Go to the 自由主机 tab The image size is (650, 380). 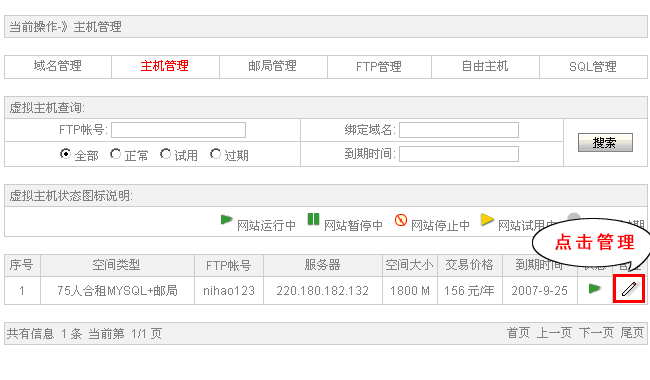tap(485, 66)
